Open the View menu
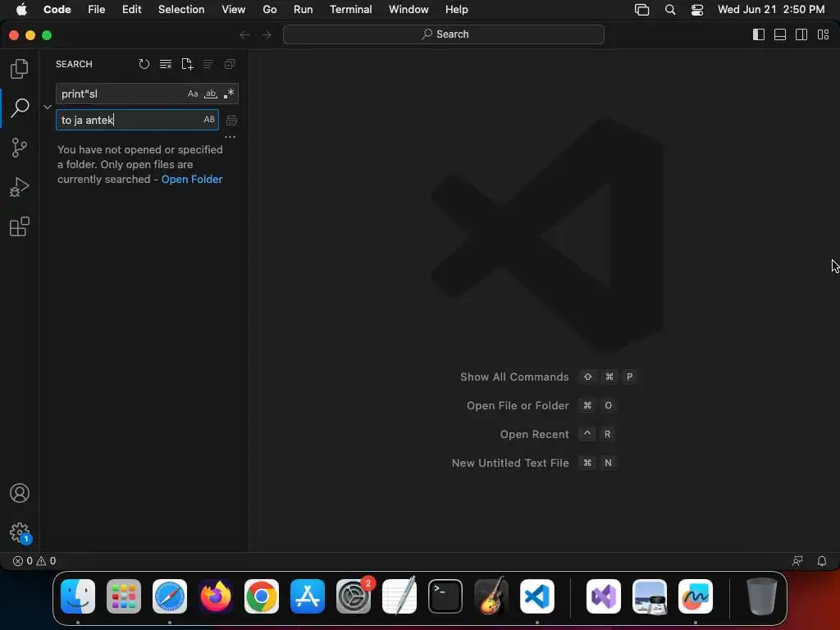 (234, 10)
